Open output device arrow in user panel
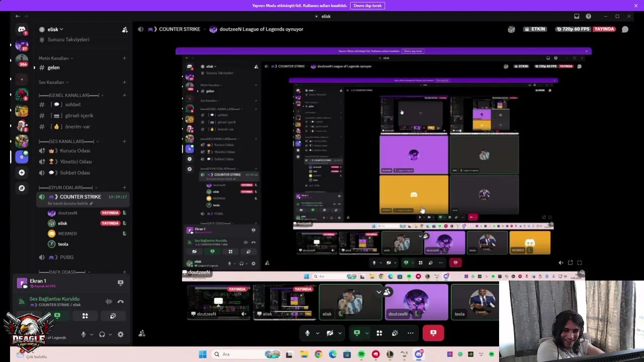The image size is (644, 362). click(x=110, y=334)
